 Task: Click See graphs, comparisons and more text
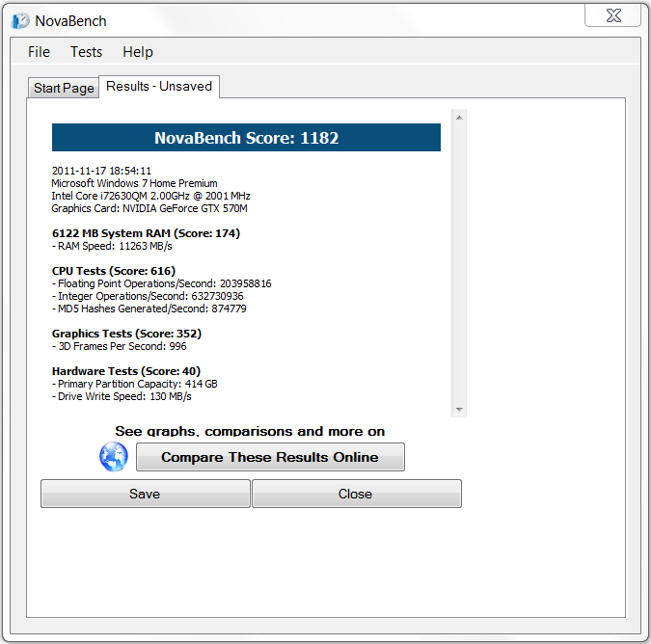250,431
